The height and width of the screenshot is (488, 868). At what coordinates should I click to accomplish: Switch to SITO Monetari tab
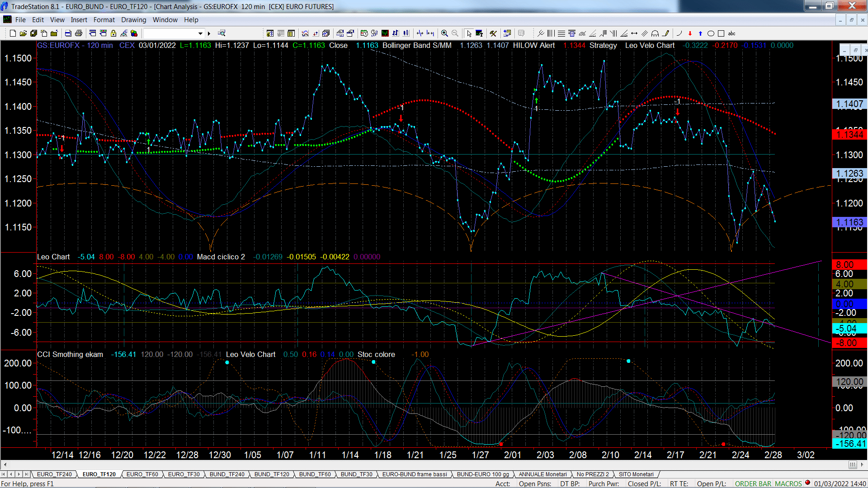[x=636, y=474]
